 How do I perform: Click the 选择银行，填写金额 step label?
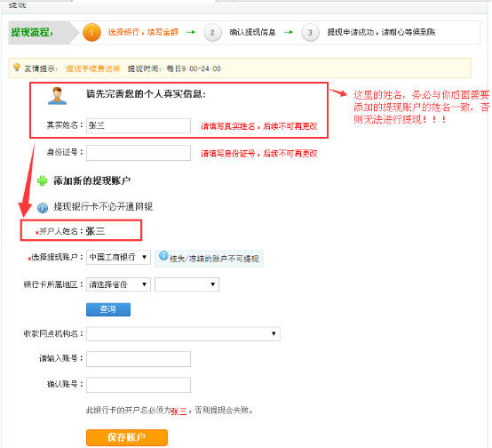143,32
